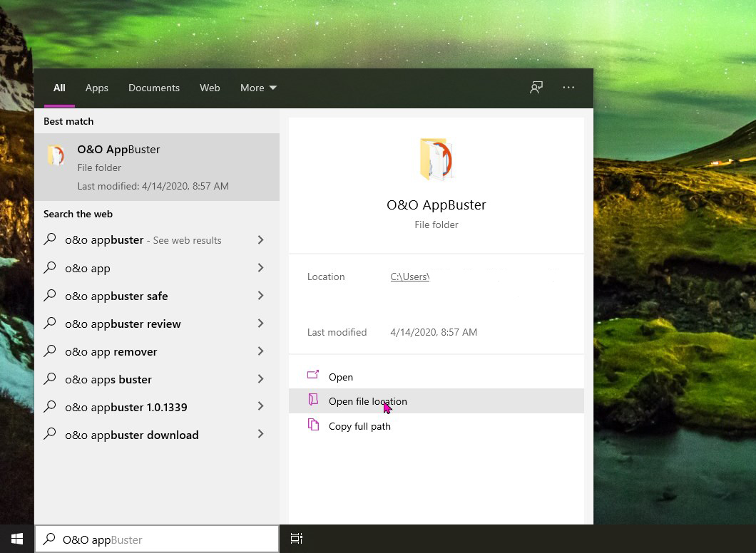Select the Web search tab
The image size is (756, 553).
(x=210, y=88)
